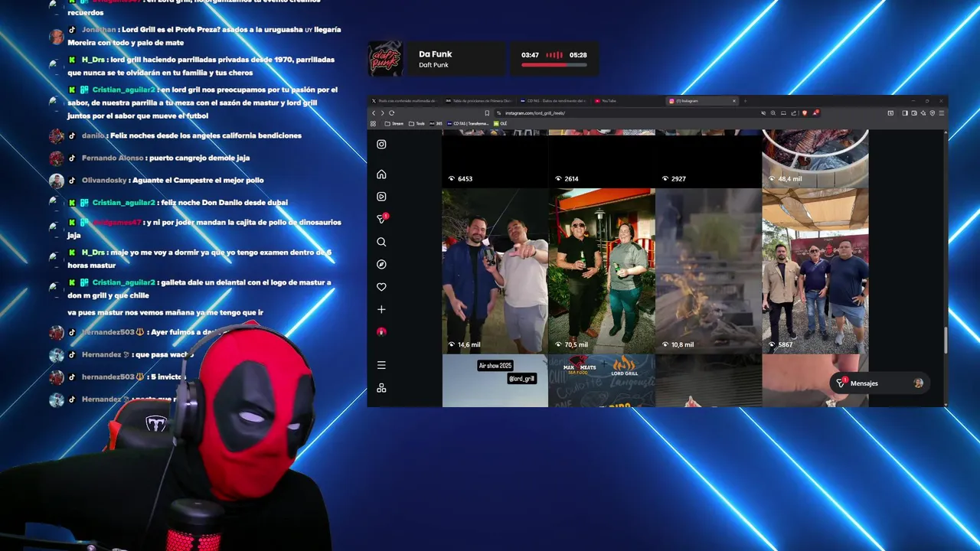Switch to the X Posts con contenido multimedia tab
Image resolution: width=980 pixels, height=551 pixels.
coord(404,101)
